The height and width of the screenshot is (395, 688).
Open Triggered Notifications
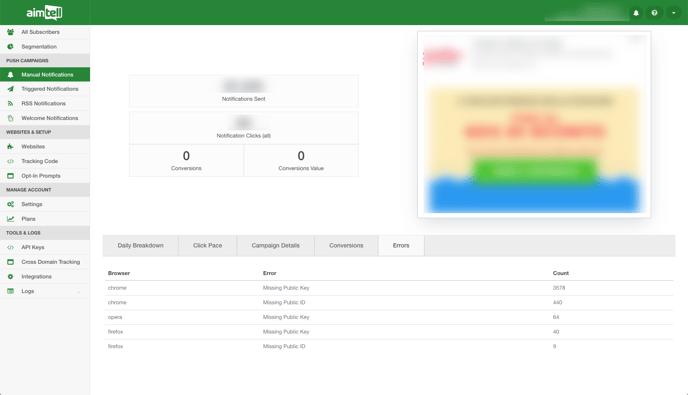click(45, 89)
